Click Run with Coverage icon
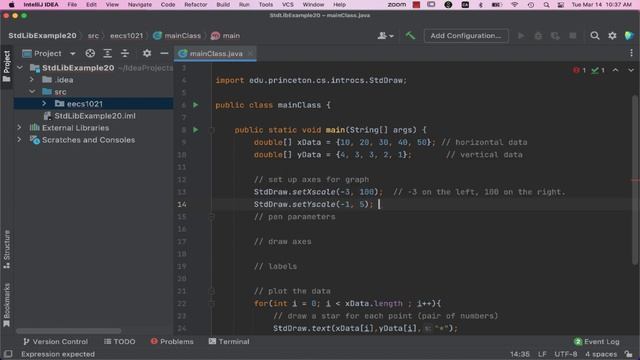Viewport: 640px width, 360px height. coord(555,36)
